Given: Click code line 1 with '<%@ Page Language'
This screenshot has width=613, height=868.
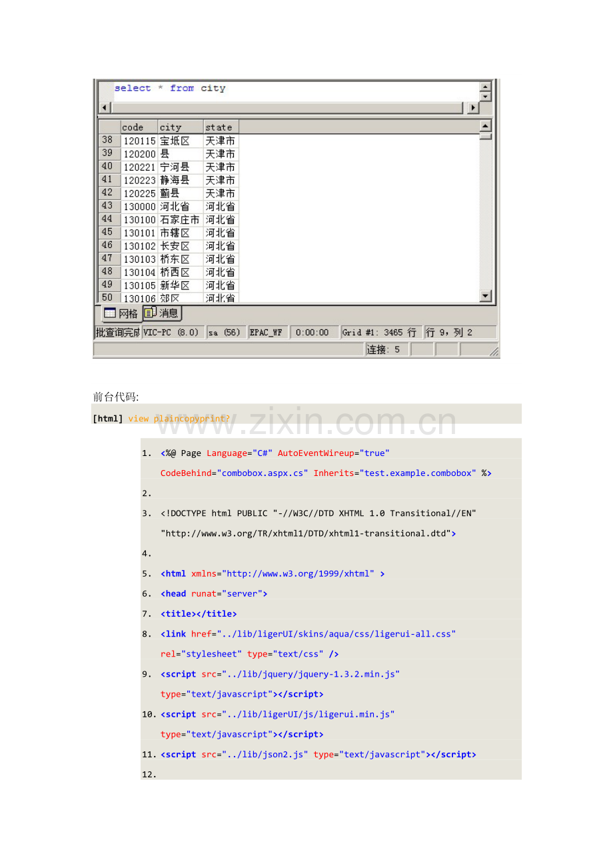Looking at the screenshot, I should point(275,453).
